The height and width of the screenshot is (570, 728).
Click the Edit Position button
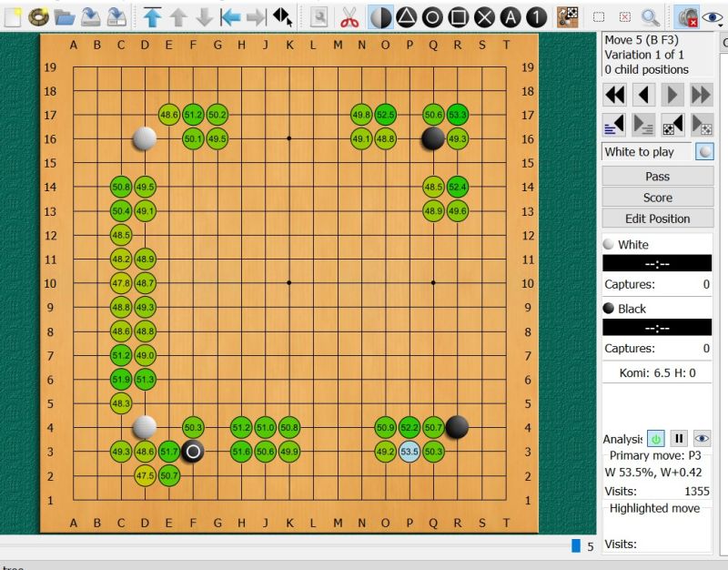coord(657,219)
